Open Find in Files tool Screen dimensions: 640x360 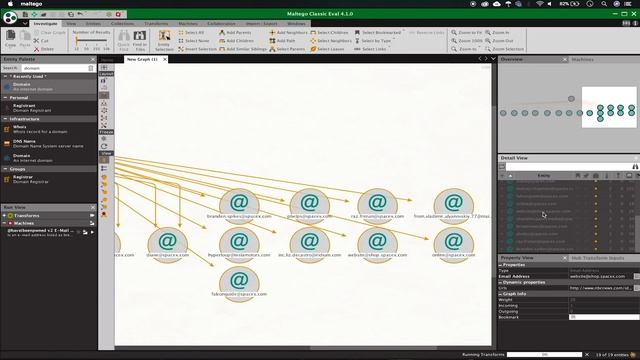pos(140,40)
